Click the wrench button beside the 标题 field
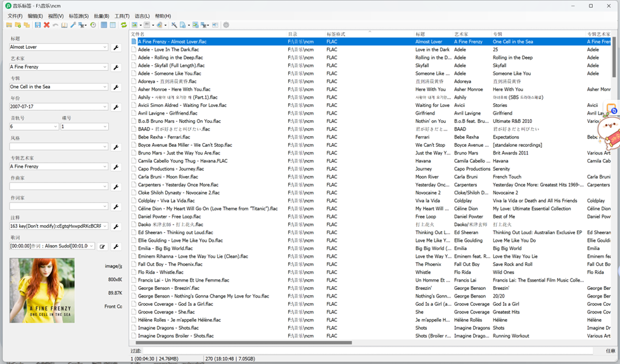 pos(116,47)
